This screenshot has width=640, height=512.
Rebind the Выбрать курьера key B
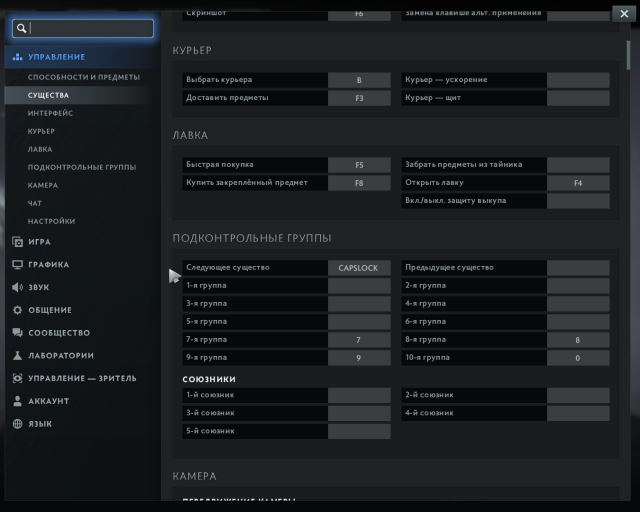[x=359, y=80]
